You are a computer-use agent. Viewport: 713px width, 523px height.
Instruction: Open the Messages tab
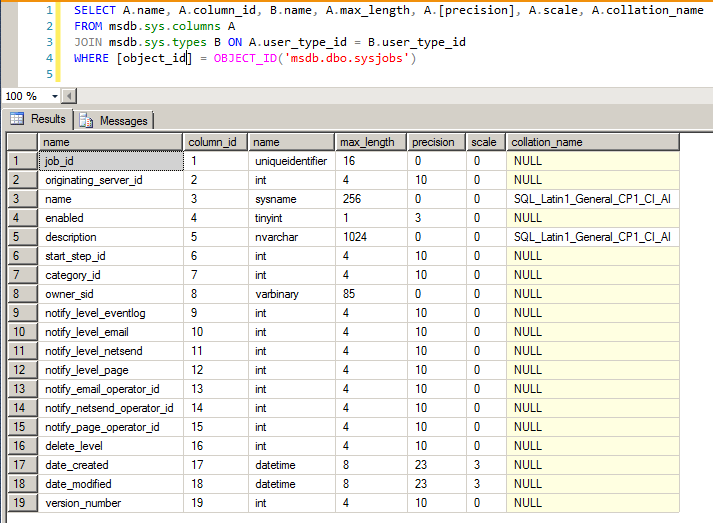[x=114, y=121]
